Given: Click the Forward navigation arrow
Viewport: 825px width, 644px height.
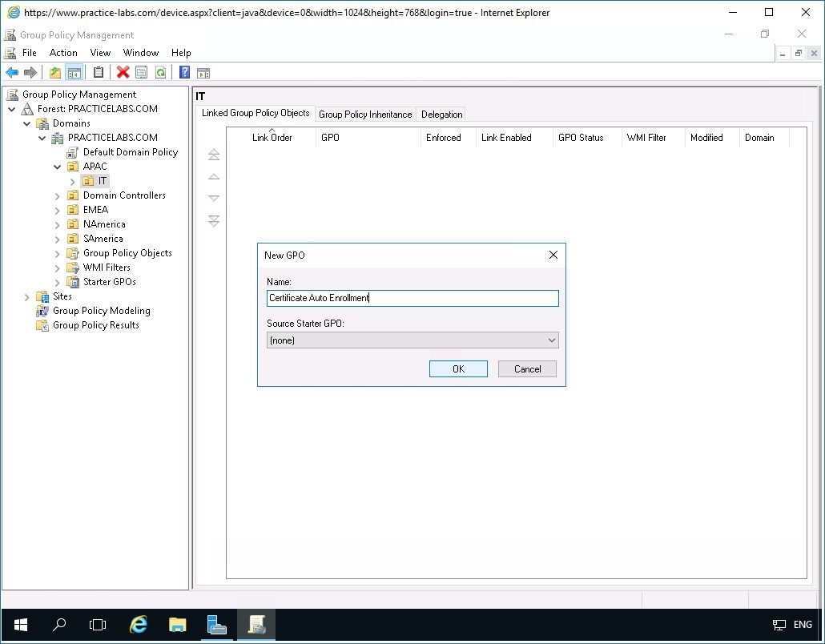Looking at the screenshot, I should coord(30,72).
